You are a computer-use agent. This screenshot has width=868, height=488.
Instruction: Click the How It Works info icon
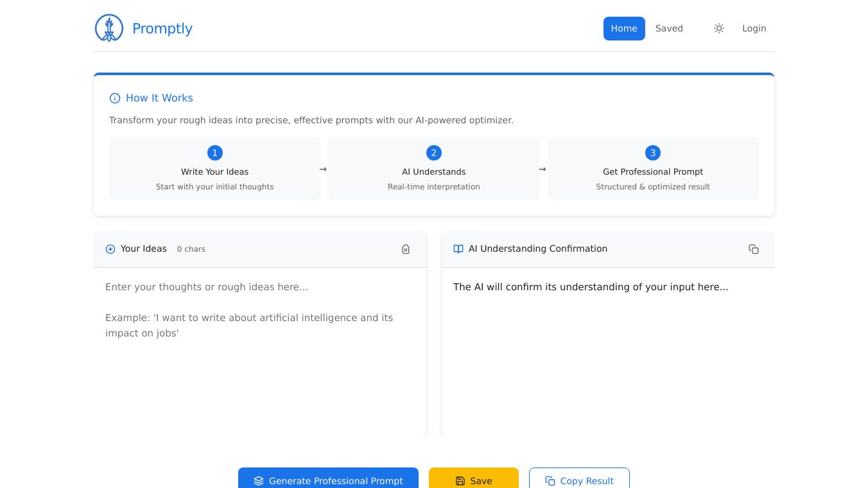115,98
